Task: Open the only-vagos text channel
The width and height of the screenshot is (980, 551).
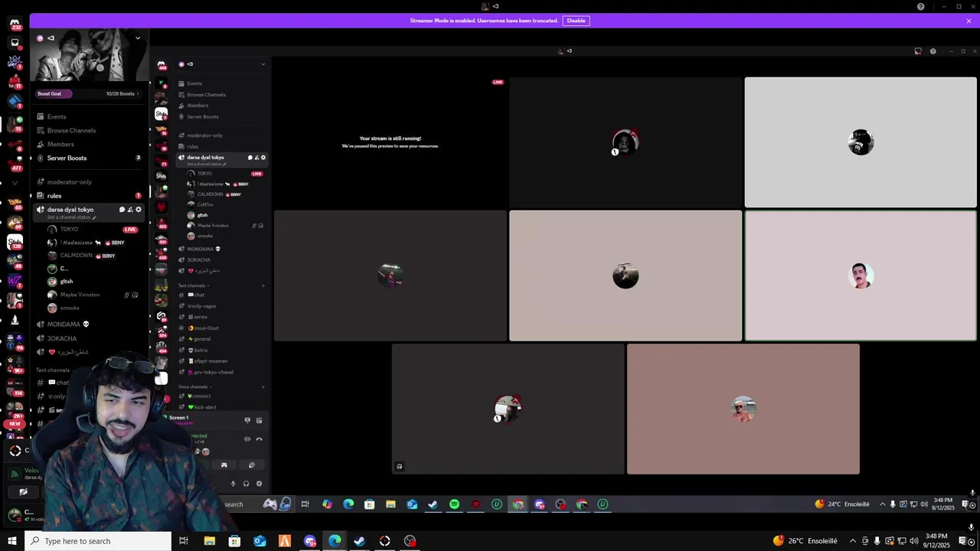Action: tap(203, 306)
